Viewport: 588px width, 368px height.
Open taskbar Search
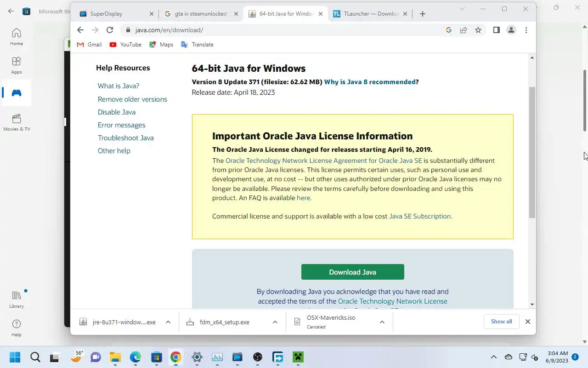coord(35,357)
